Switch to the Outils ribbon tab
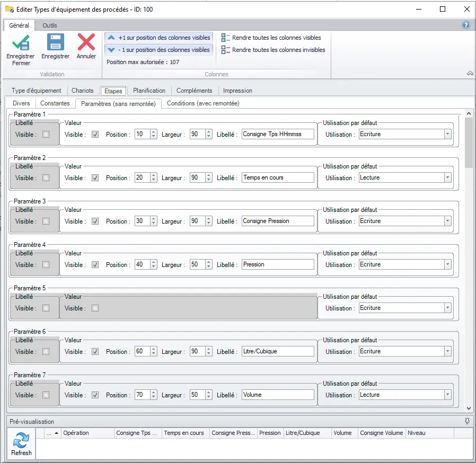 coord(49,25)
